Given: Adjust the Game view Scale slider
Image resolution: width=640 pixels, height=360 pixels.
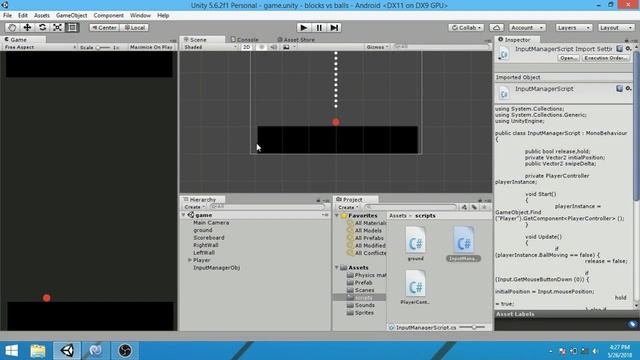Looking at the screenshot, I should click(102, 47).
